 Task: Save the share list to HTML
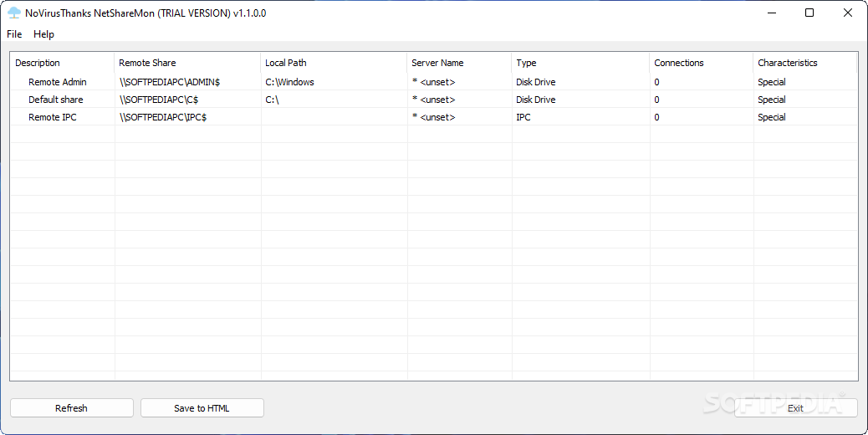tap(202, 408)
